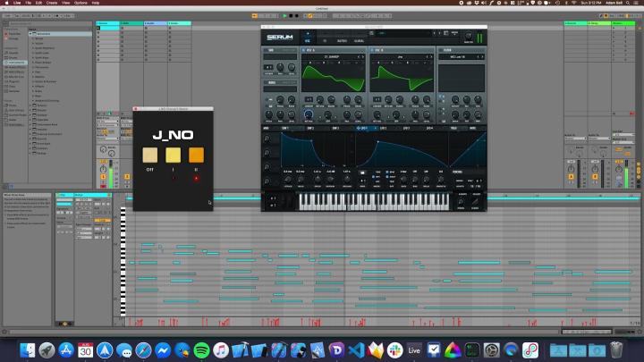Collapse highlighted top folder in browser list

click(30, 34)
